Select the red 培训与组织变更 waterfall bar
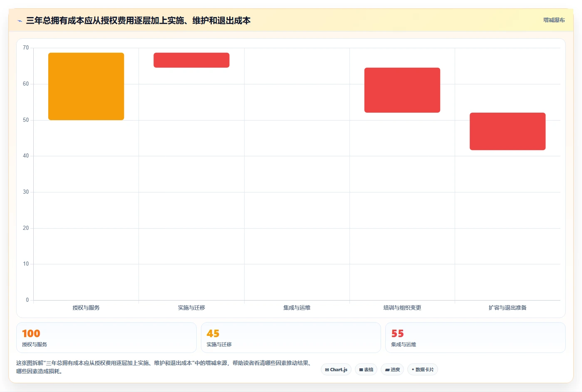 click(402, 90)
